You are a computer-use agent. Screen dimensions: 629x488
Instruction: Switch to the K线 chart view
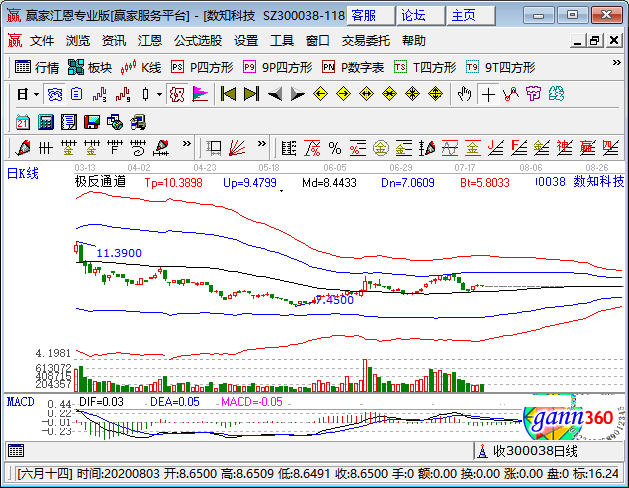pos(141,67)
